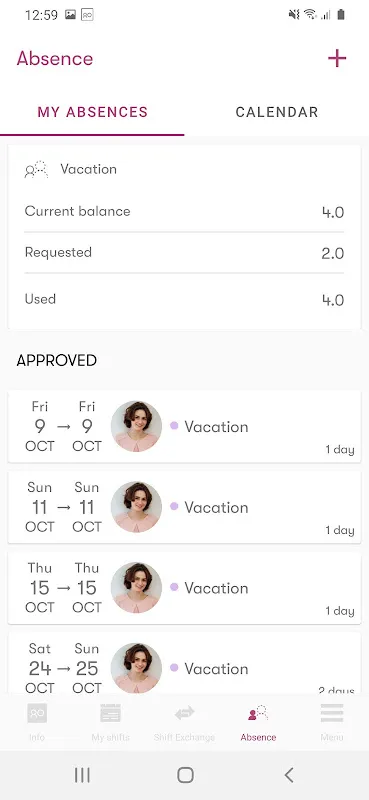Open the Fri 9 Oct vacation entry
Viewport: 369px width, 800px height.
(184, 427)
